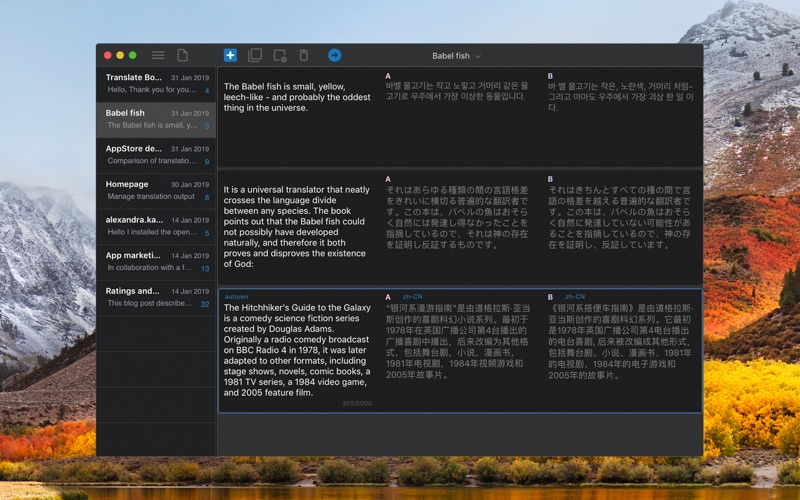The width and height of the screenshot is (800, 500).
Task: Open the Babel fish title dropdown
Action: (456, 56)
